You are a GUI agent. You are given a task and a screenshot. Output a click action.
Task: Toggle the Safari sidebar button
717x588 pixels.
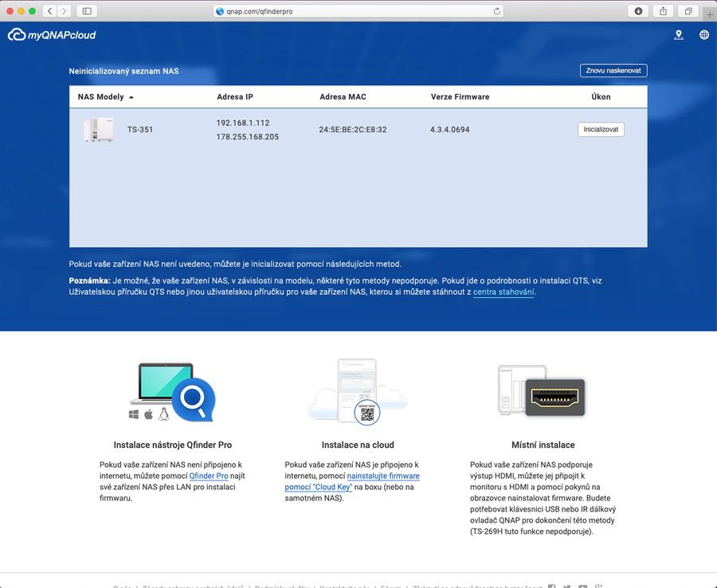tap(86, 11)
